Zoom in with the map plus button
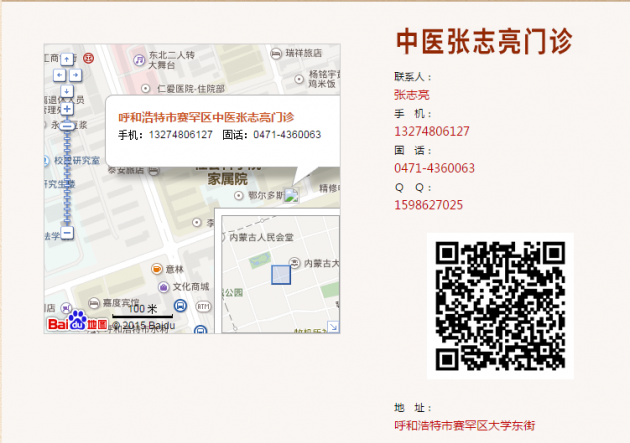The image size is (630, 443). (x=67, y=109)
